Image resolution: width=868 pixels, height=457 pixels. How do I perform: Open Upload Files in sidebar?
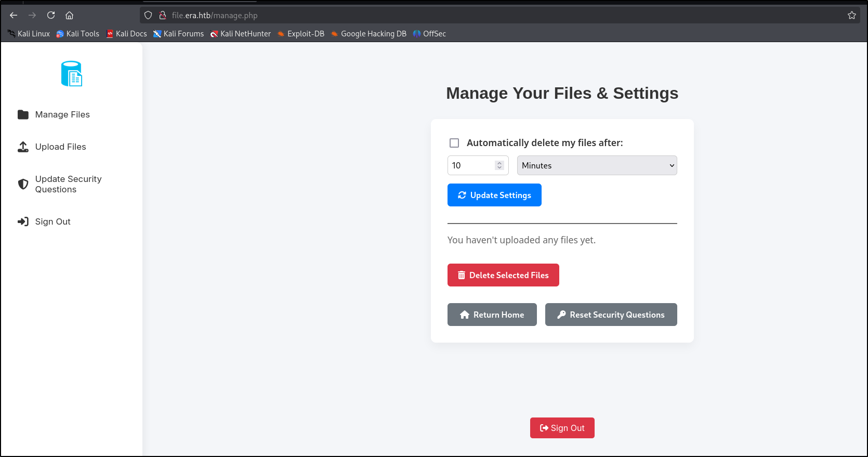(60, 147)
